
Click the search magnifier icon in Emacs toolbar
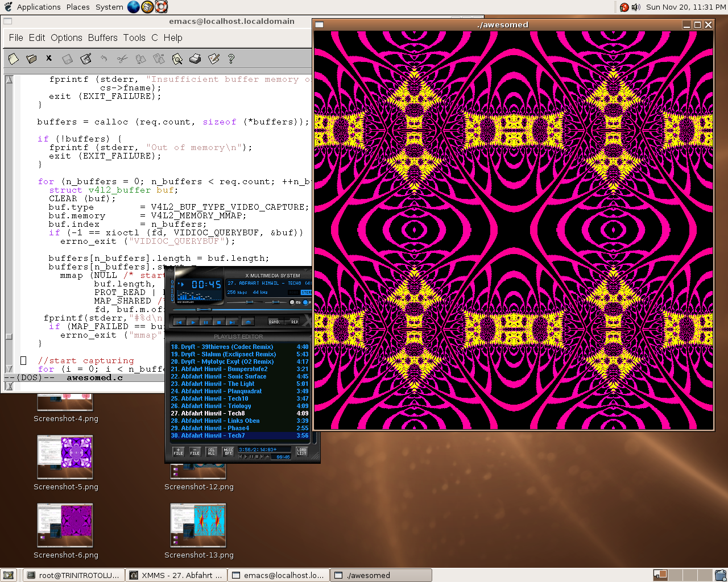[177, 59]
